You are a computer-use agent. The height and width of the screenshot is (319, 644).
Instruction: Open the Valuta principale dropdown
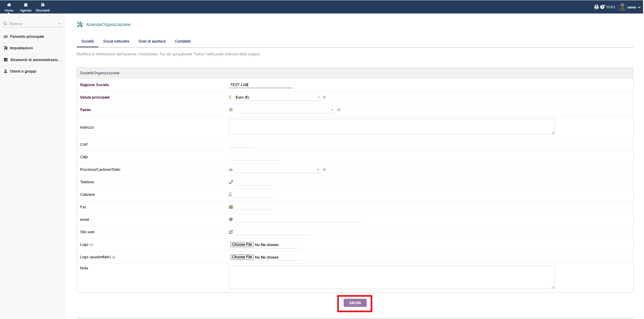pos(277,98)
